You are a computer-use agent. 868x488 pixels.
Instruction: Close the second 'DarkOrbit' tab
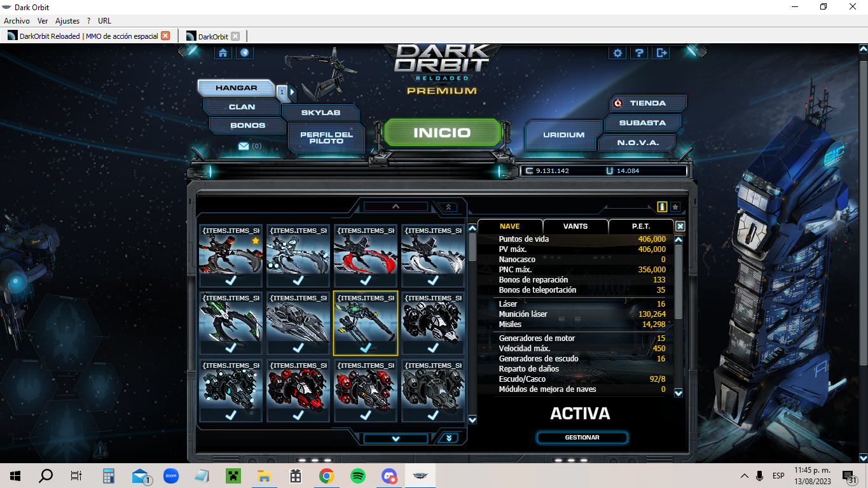(235, 36)
